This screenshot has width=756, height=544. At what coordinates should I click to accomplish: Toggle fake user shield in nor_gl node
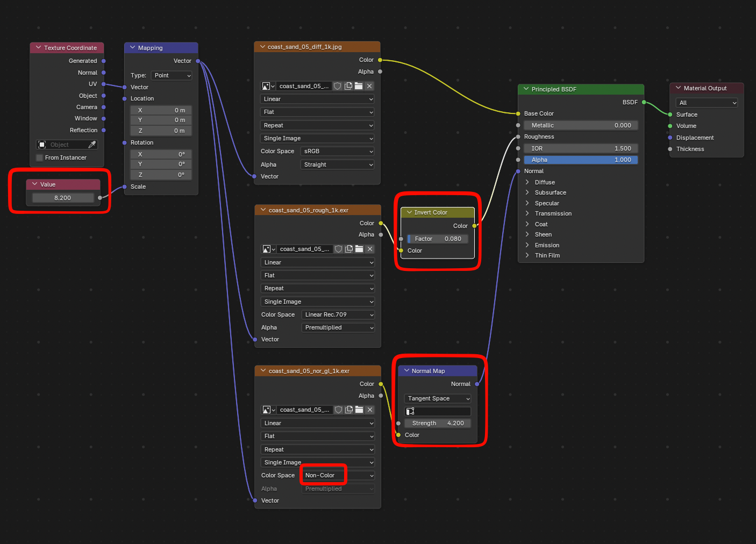pyautogui.click(x=338, y=410)
